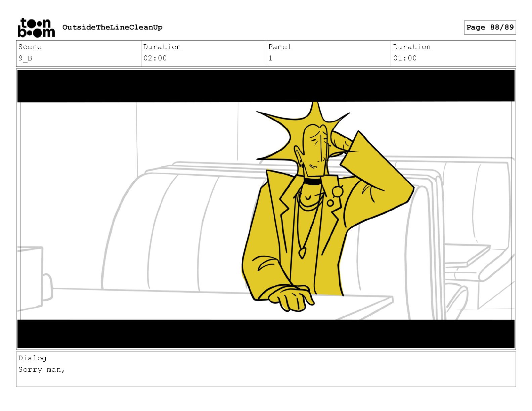Click the scene Duration 02:00 cell
The image size is (532, 411).
[x=204, y=53]
